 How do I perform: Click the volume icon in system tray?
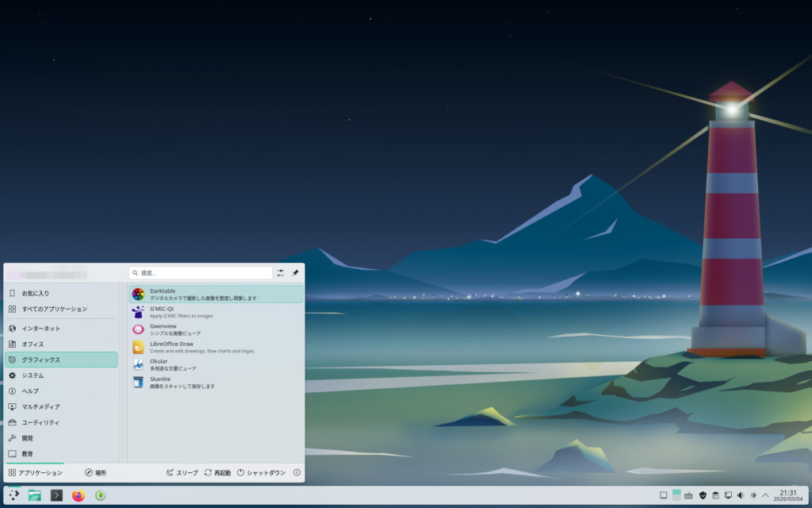pos(740,495)
